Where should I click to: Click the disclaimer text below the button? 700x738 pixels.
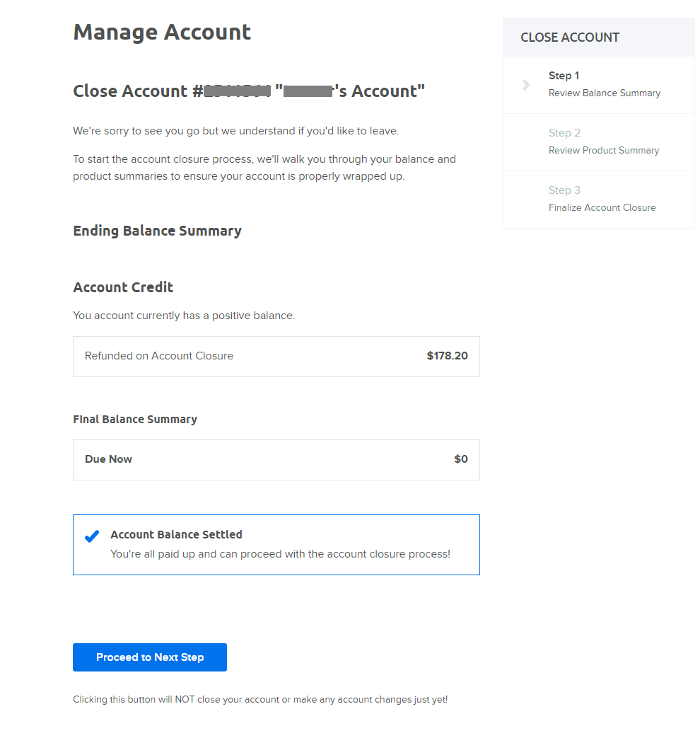pyautogui.click(x=260, y=700)
